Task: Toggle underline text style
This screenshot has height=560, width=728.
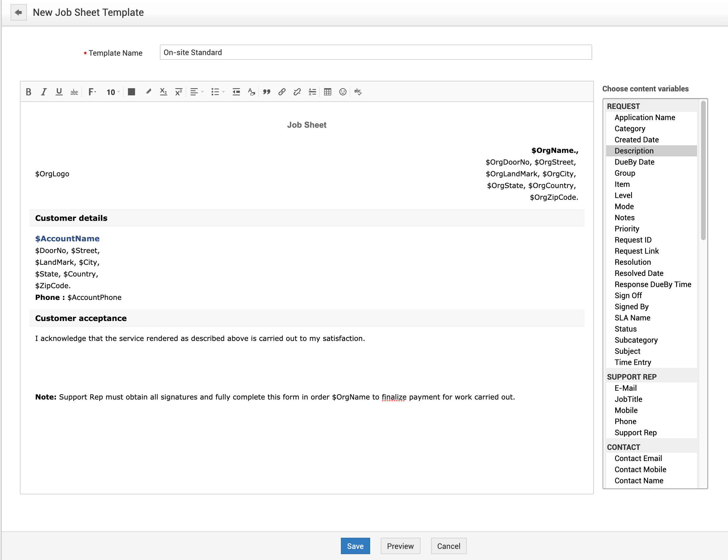Action: point(59,92)
